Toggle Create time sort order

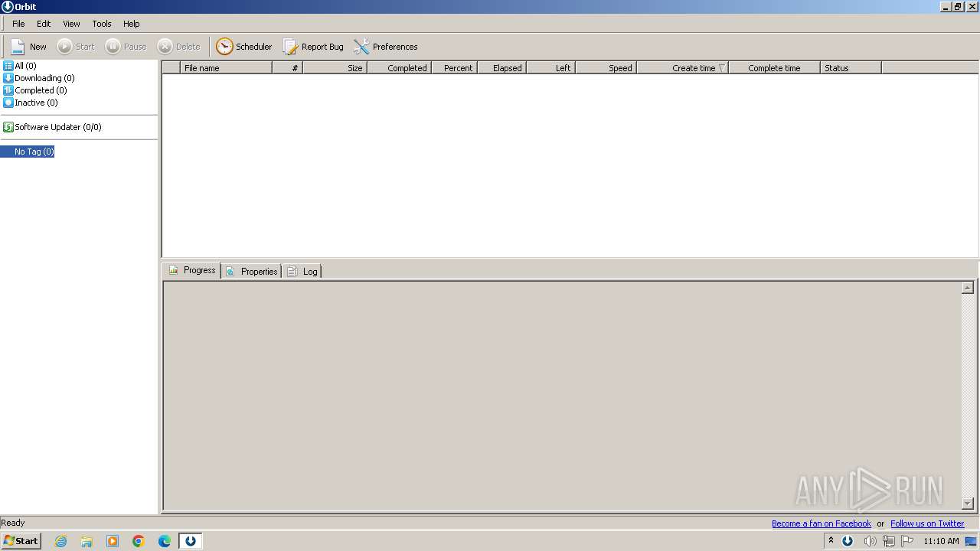pos(683,68)
